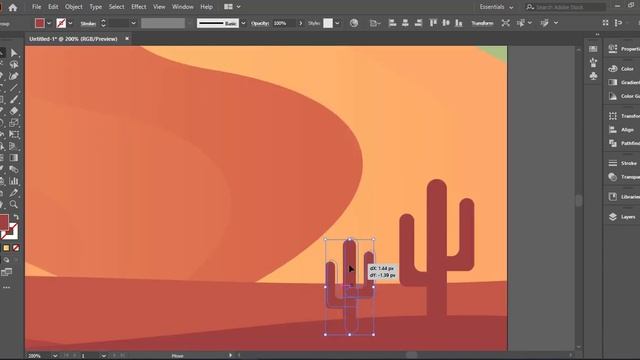The height and width of the screenshot is (360, 640).
Task: Click Horizontal Align Left icon
Action: pos(392,23)
